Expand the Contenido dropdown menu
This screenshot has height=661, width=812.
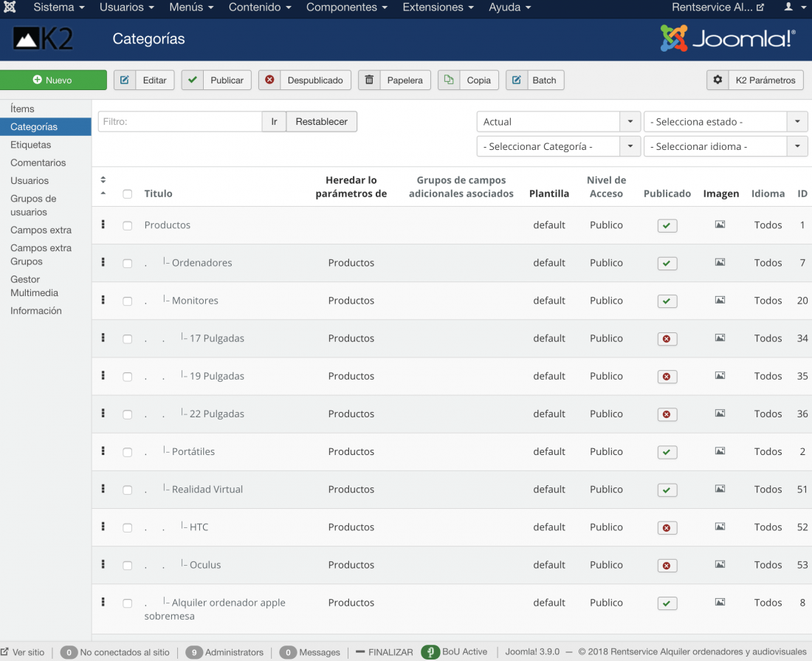pos(260,7)
